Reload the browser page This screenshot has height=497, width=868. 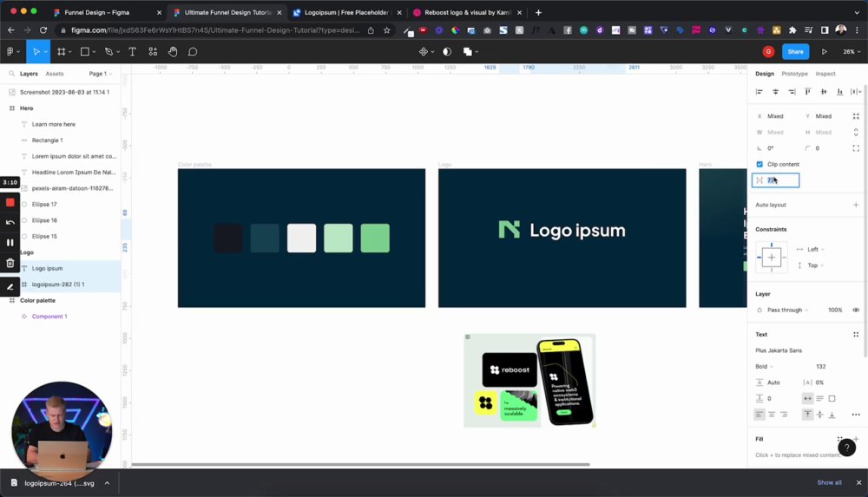43,29
